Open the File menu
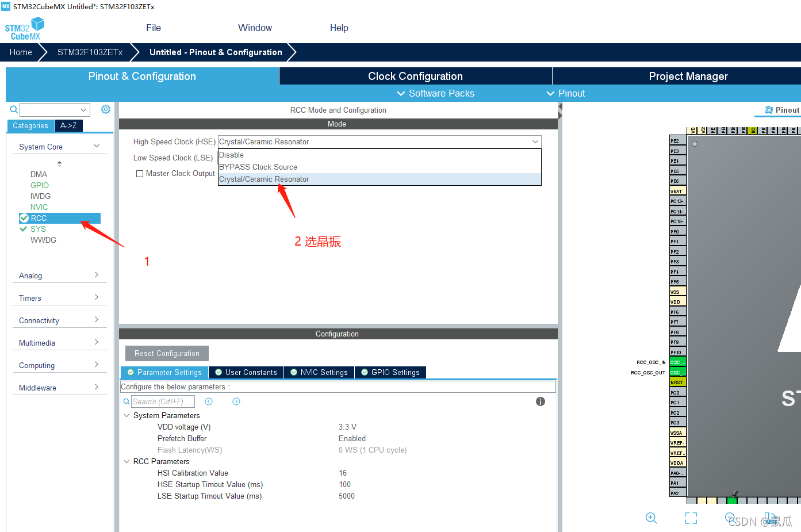Viewport: 801px width, 532px height. (x=154, y=28)
